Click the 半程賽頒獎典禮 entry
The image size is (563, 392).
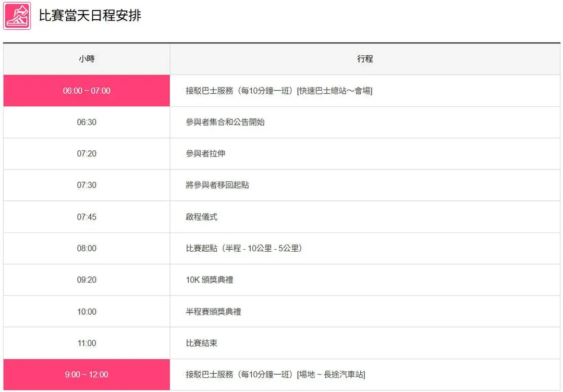tap(213, 312)
